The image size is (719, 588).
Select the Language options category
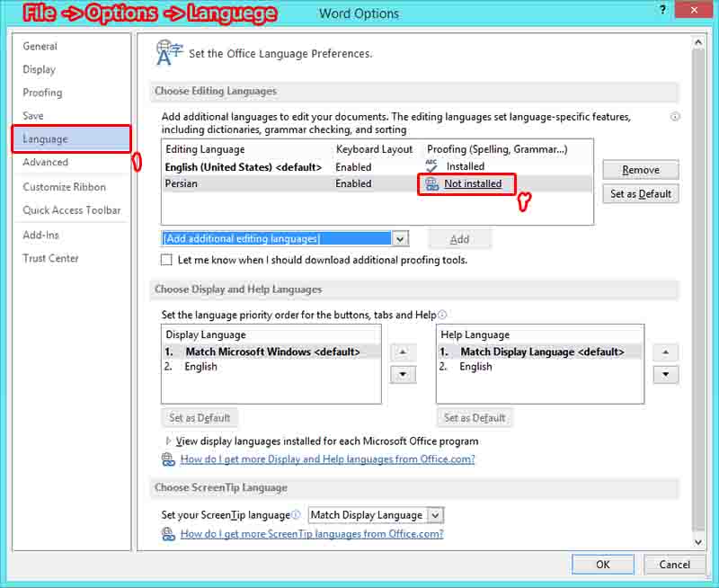(72, 139)
